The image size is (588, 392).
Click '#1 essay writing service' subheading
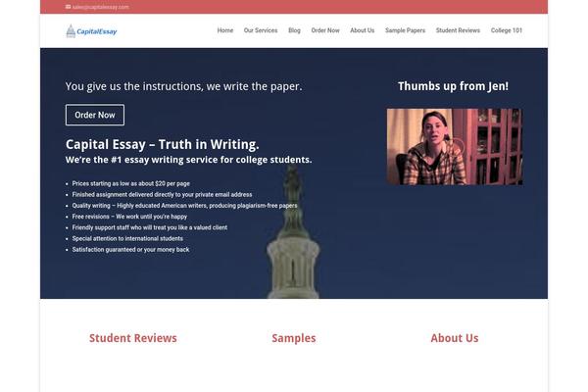coord(188,160)
